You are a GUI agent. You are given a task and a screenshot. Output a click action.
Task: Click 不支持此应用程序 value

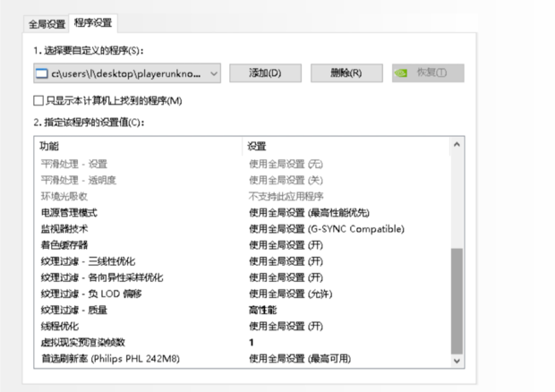coord(286,196)
